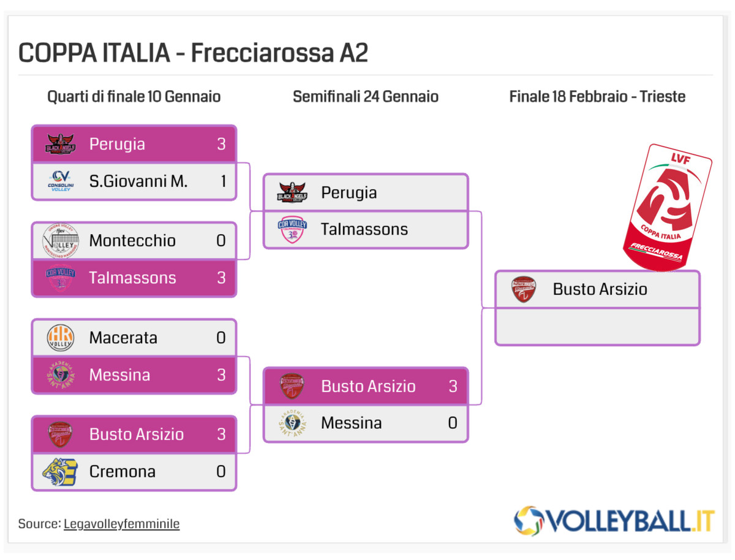Click the CDA Volley Talmassons logo in semifinals
Viewport: 735px width, 560px height.
point(292,229)
